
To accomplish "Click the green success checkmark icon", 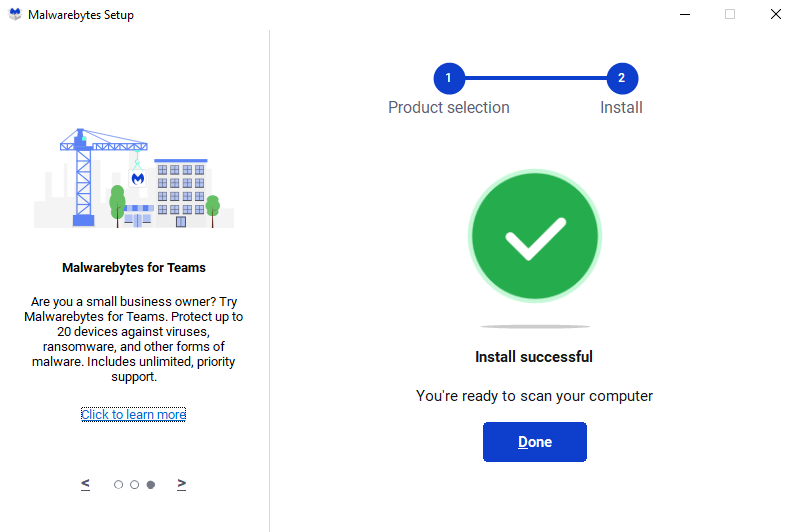I will coord(534,237).
